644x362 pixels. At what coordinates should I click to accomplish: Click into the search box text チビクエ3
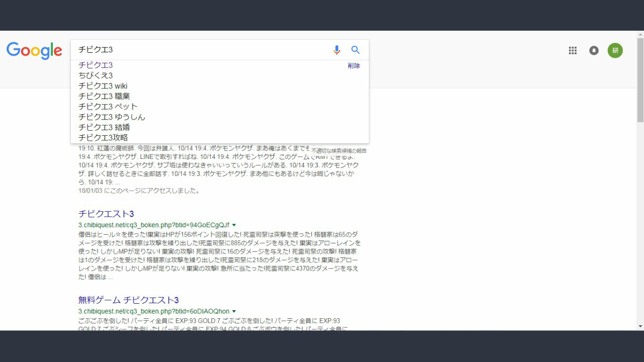(x=96, y=50)
